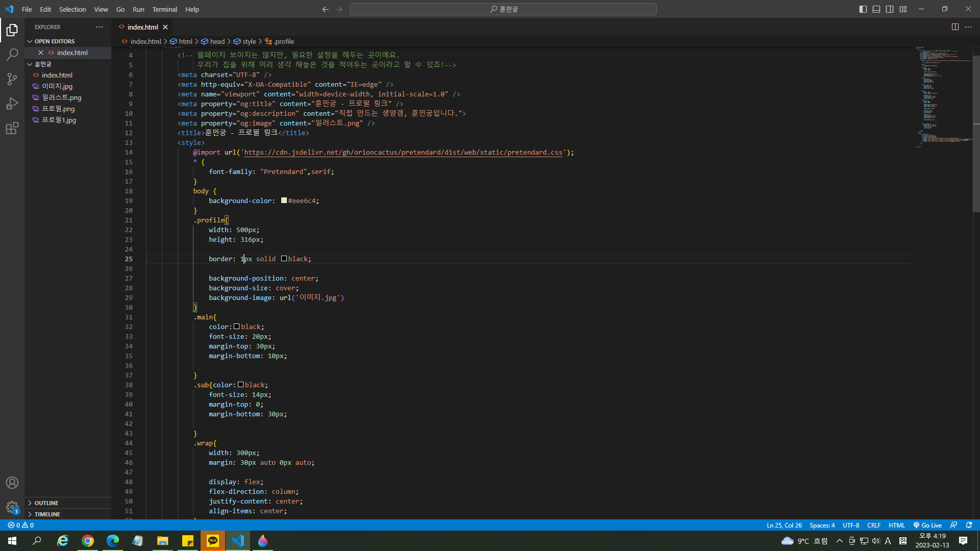The image size is (980, 551).
Task: Open KakaoTalk from the taskbar
Action: click(213, 541)
